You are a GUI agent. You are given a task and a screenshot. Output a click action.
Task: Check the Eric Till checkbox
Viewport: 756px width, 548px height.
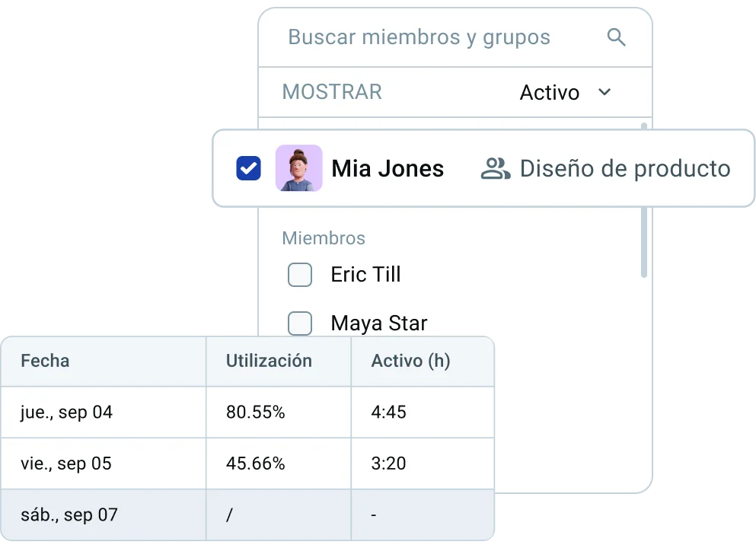coord(300,275)
